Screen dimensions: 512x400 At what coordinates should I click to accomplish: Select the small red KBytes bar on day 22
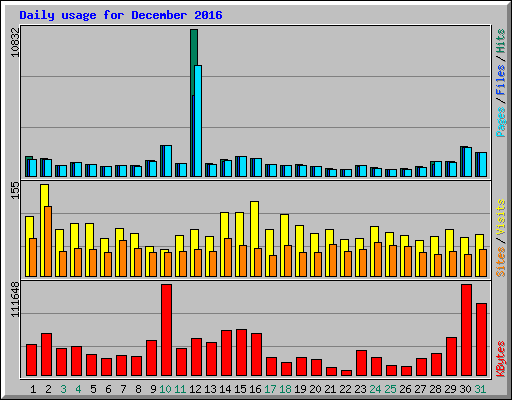346,373
